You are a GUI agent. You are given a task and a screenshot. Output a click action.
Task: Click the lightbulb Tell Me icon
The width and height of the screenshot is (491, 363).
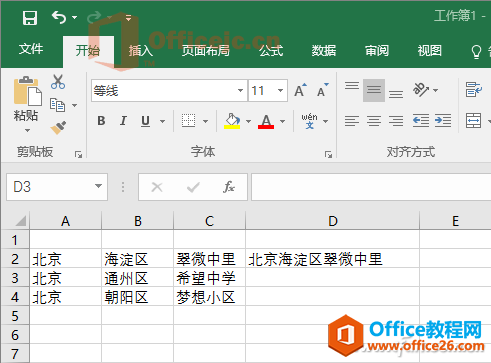coord(476,52)
